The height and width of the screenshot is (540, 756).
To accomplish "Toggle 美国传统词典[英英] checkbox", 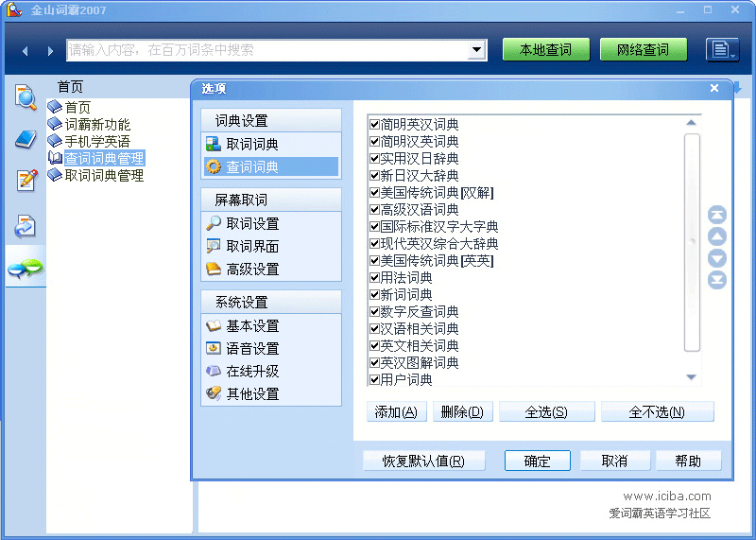I will [374, 261].
